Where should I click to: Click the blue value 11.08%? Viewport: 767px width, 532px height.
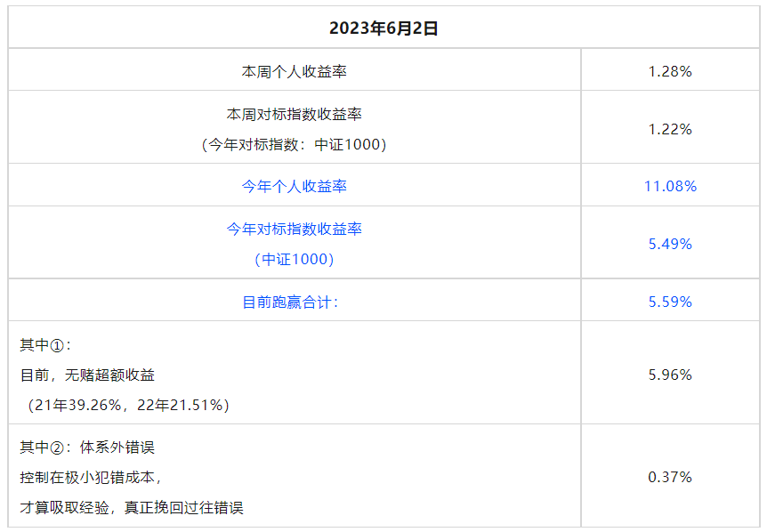click(670, 186)
